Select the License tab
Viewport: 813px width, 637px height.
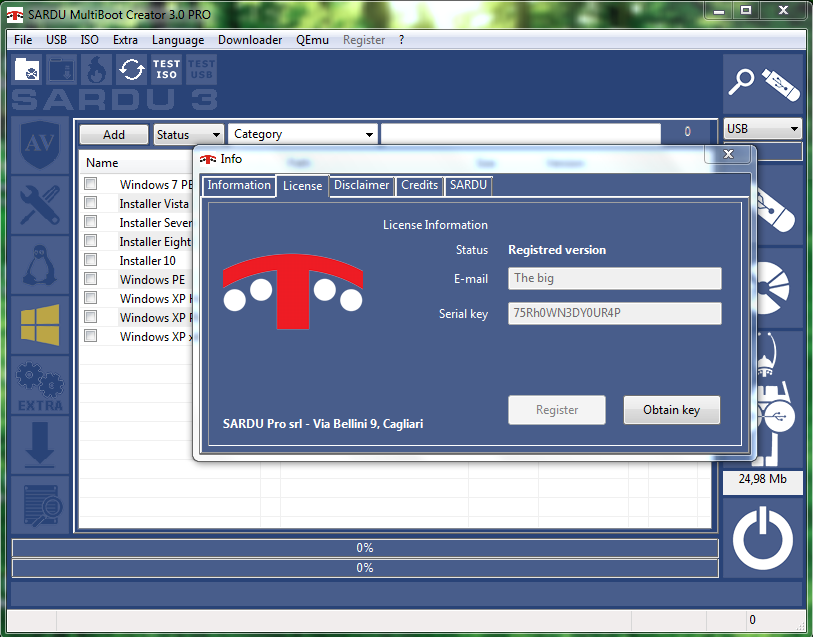(x=302, y=186)
